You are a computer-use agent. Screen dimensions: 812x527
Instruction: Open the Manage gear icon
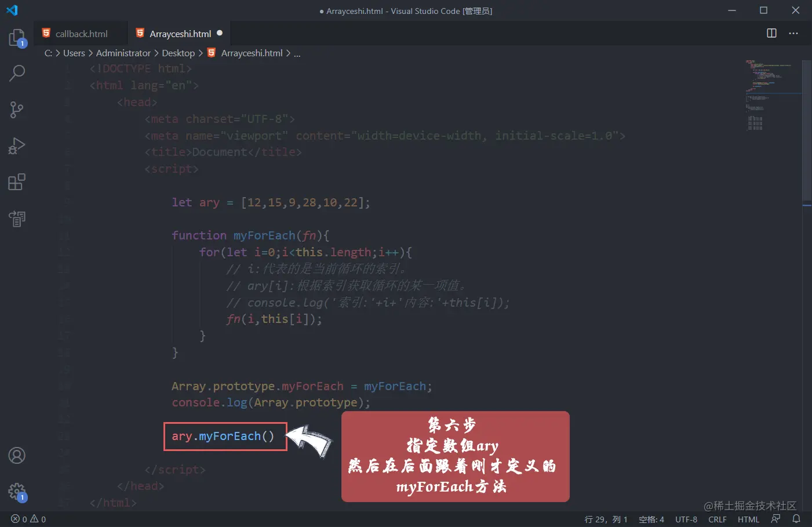coord(17,492)
